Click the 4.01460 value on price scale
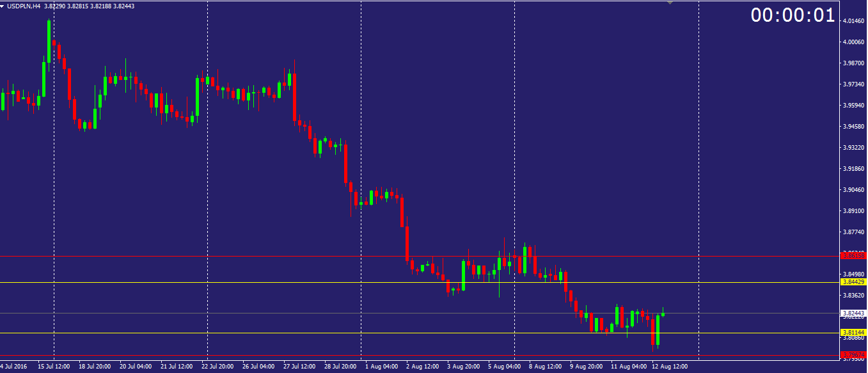868x373 pixels. [x=853, y=21]
